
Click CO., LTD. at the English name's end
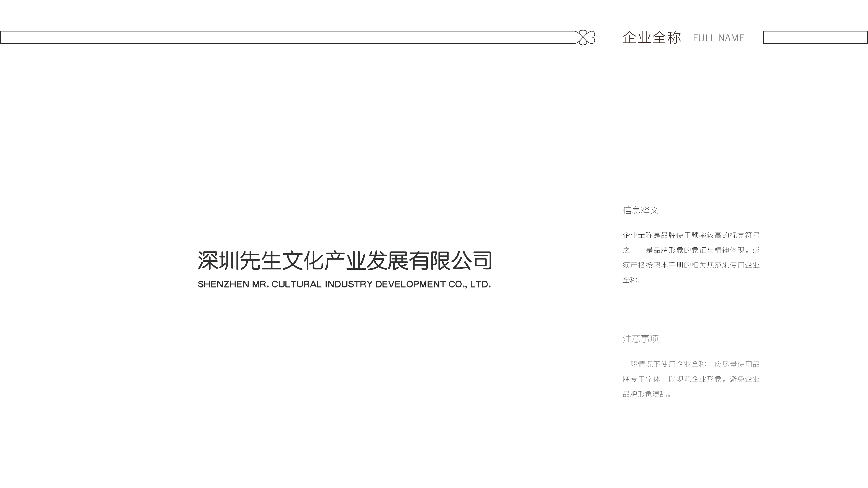pyautogui.click(x=469, y=284)
